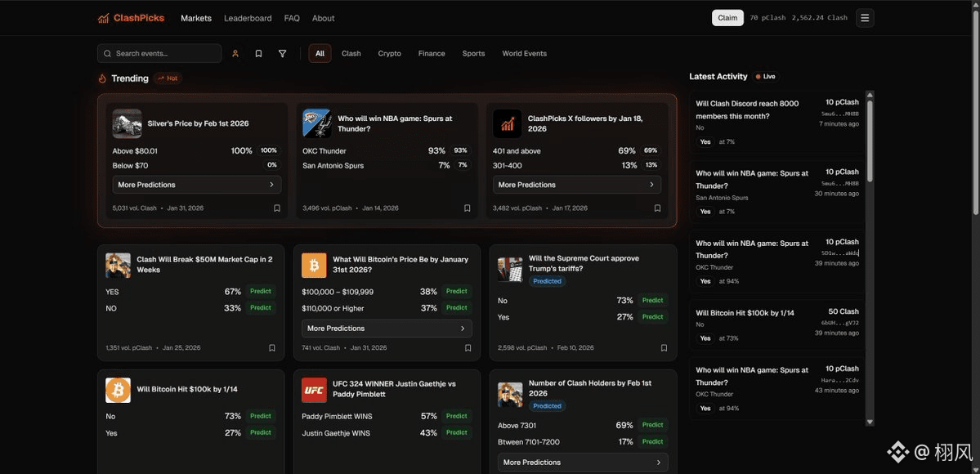Click the Latest Activity scroll up arrow
The width and height of the screenshot is (980, 474).
click(x=870, y=95)
